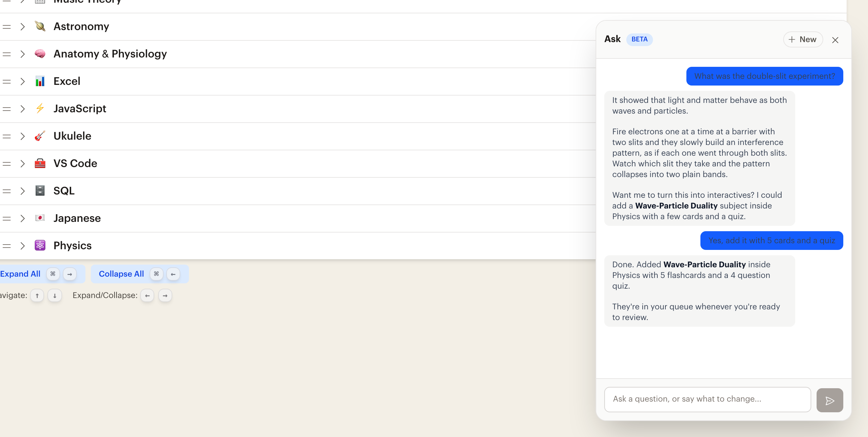This screenshot has height=437, width=868.
Task: Grab the drag handle beside Ukulele
Action: pos(7,136)
